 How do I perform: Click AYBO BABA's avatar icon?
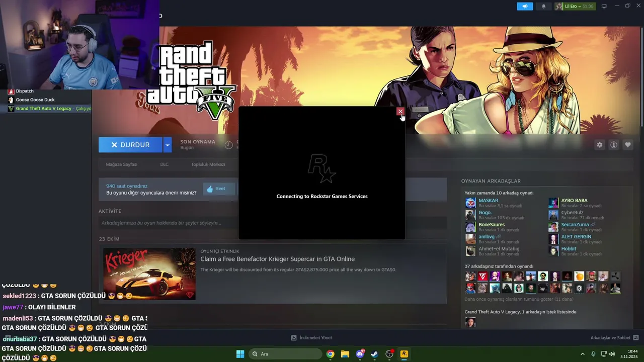(x=553, y=203)
